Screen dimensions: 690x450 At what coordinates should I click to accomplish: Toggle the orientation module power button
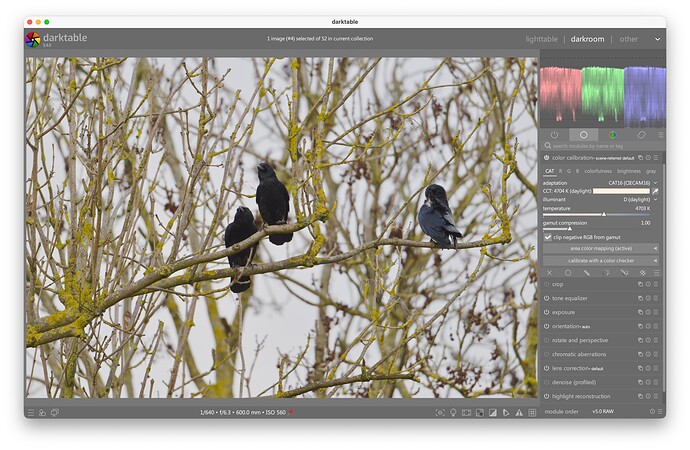tap(547, 326)
